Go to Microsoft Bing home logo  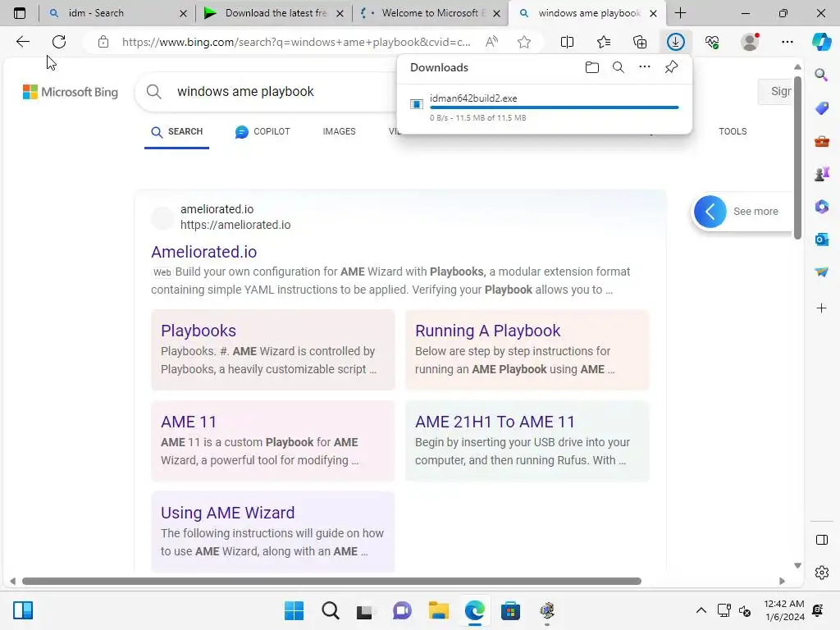pos(71,92)
